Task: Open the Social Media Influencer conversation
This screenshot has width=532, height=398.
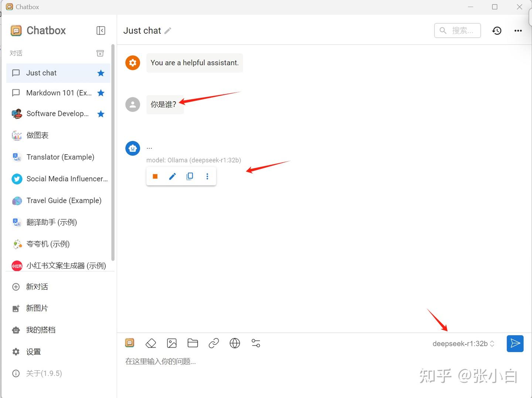Action: click(58, 179)
